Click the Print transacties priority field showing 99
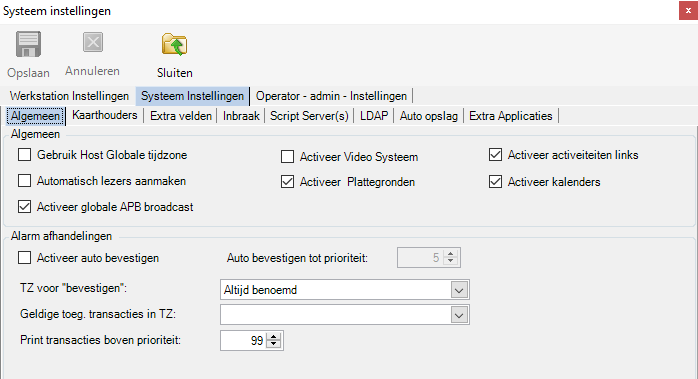This screenshot has height=379, width=698. [x=243, y=341]
